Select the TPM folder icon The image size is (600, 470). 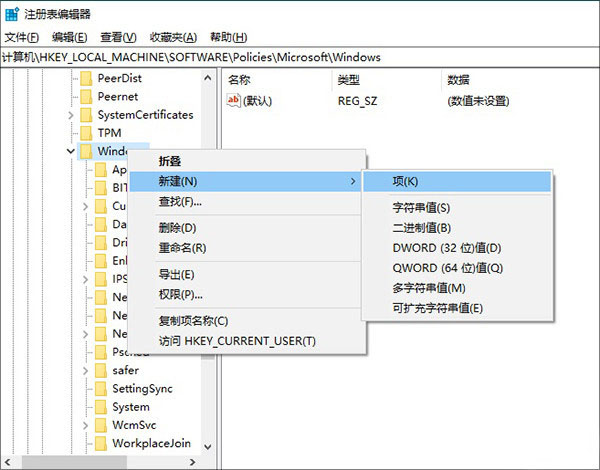(x=86, y=133)
